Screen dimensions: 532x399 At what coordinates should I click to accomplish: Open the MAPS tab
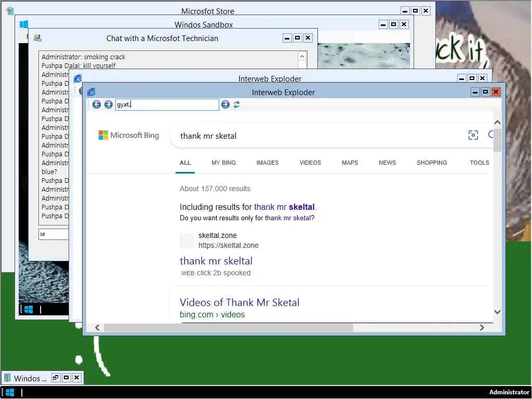pyautogui.click(x=350, y=163)
